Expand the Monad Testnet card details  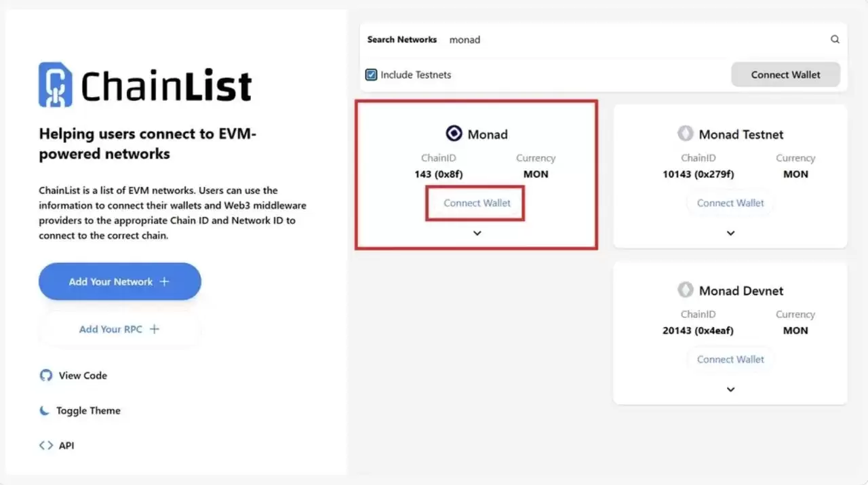tap(730, 233)
